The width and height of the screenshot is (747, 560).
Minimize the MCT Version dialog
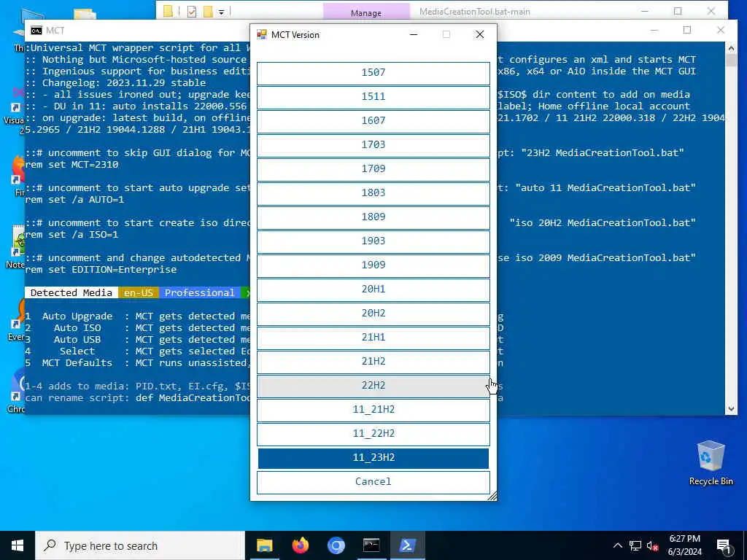[414, 34]
